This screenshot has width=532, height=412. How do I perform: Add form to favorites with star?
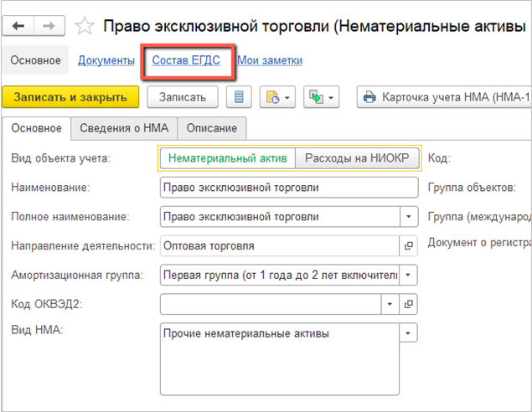pyautogui.click(x=84, y=27)
